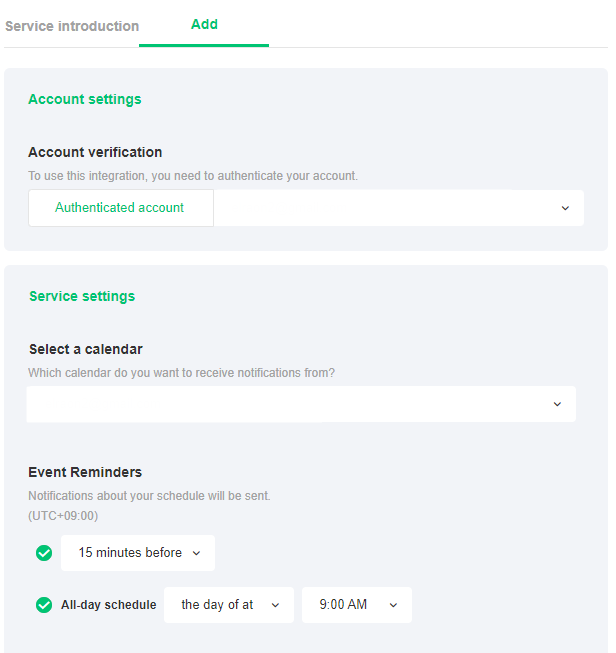Select the Add tab
The height and width of the screenshot is (653, 616).
[x=204, y=24]
